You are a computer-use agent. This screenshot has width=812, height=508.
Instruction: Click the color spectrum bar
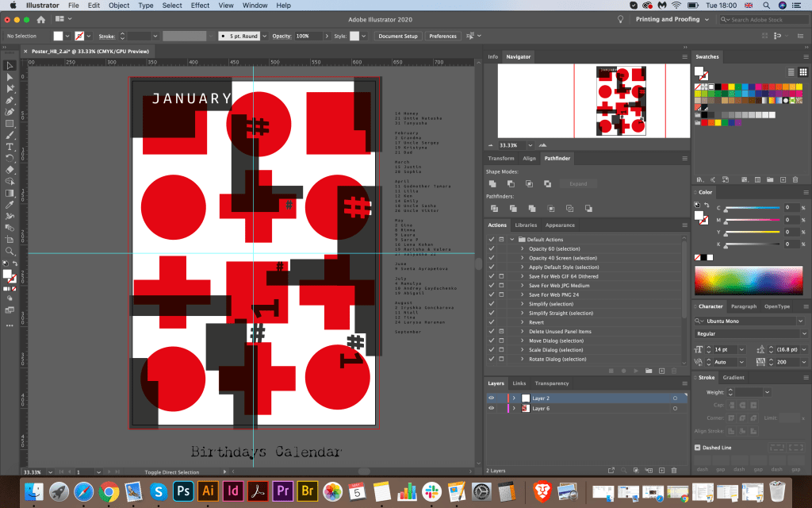pos(749,280)
